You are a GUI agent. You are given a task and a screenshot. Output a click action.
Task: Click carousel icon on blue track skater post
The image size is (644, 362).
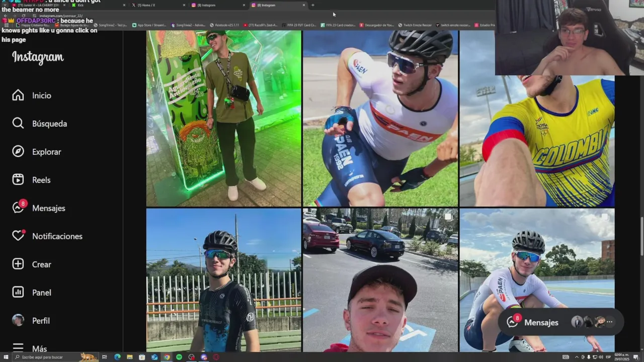point(604,217)
